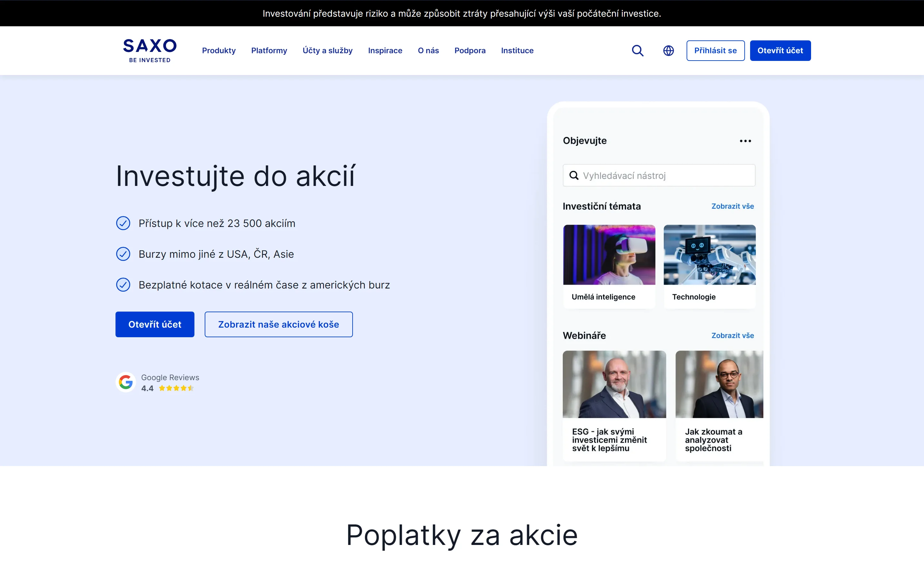Open the site search magnifier icon
The width and height of the screenshot is (924, 577).
click(x=638, y=50)
